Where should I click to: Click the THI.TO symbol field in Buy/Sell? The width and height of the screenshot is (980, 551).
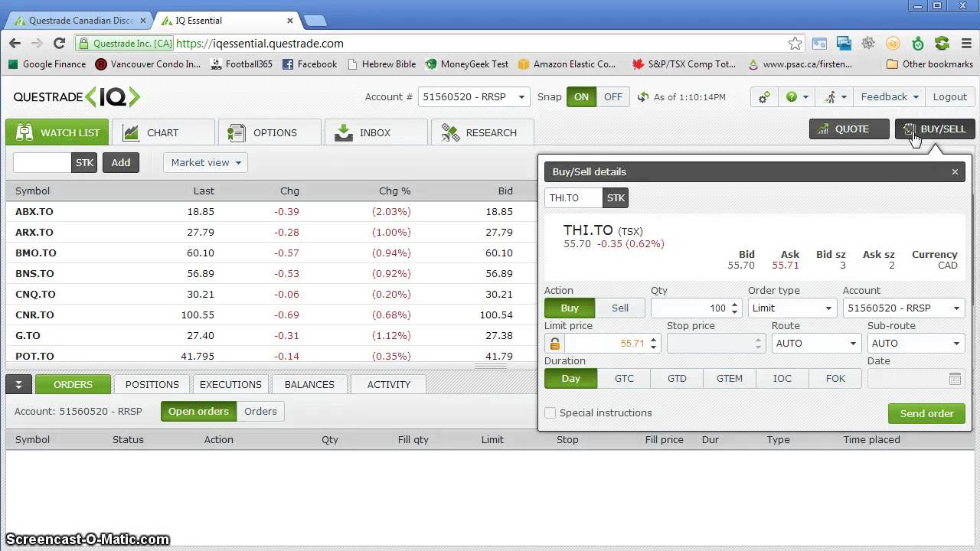573,198
